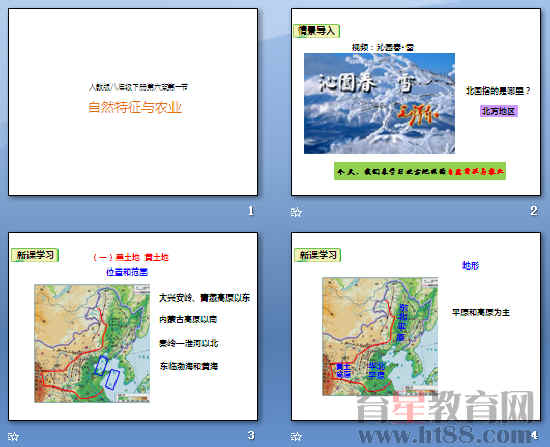Click the question 北国指的是哪里? text

point(498,91)
